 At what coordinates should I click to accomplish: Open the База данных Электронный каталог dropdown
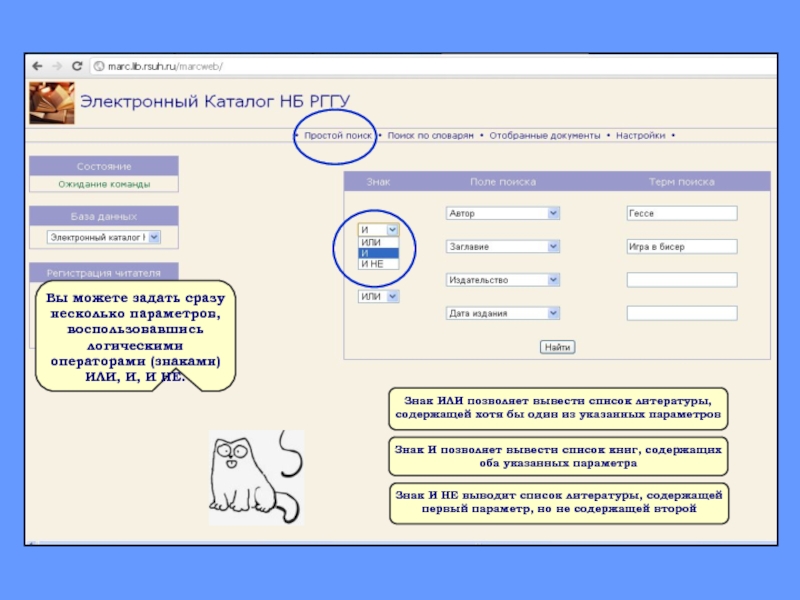104,237
